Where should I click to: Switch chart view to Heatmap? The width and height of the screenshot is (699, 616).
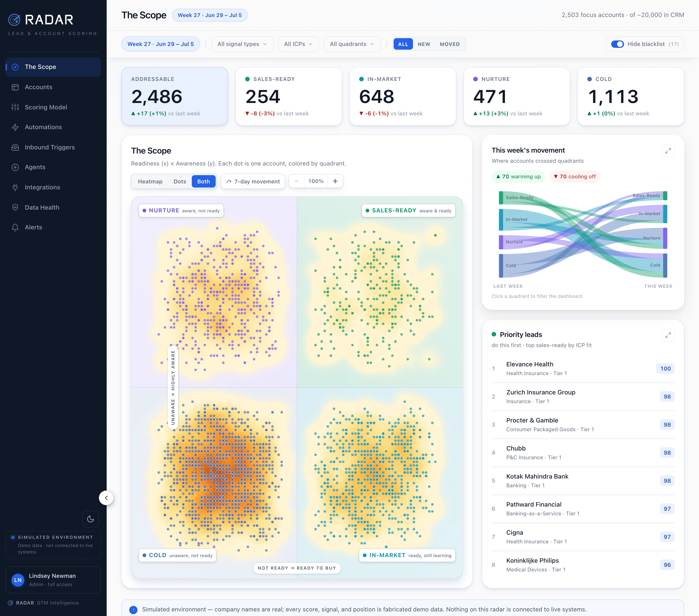(150, 182)
